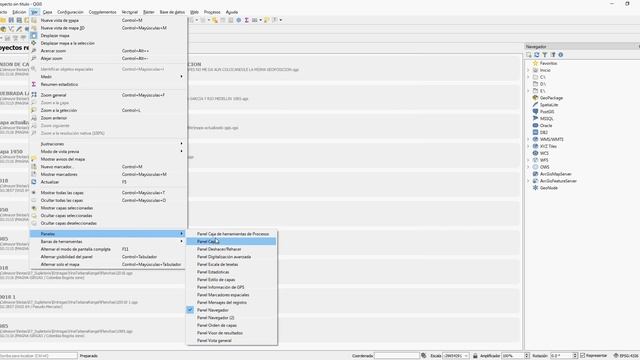The width and height of the screenshot is (640, 360).
Task: Click the Desplazar mapa a la selección icon
Action: point(34,43)
